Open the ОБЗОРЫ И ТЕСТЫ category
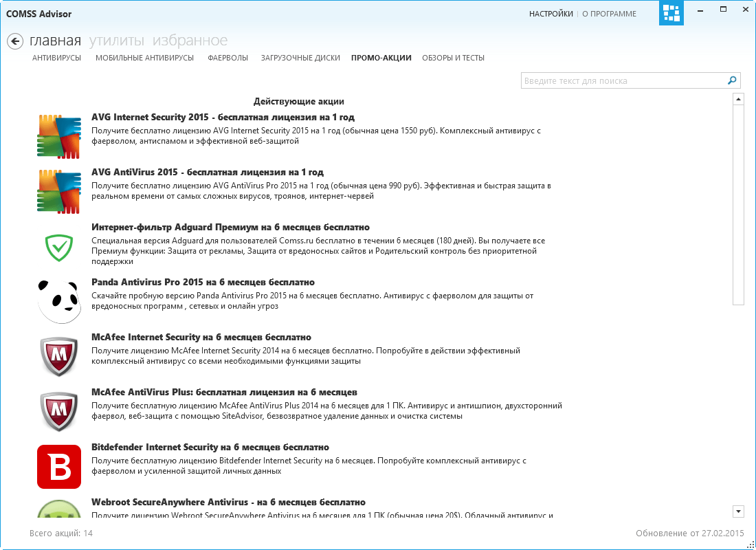This screenshot has height=550, width=756. [453, 58]
